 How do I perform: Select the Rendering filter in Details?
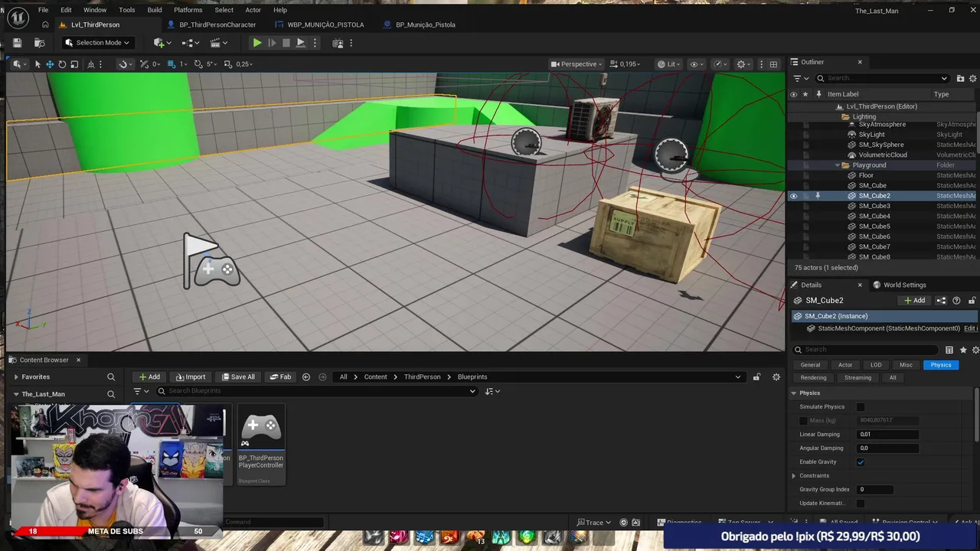click(x=813, y=377)
